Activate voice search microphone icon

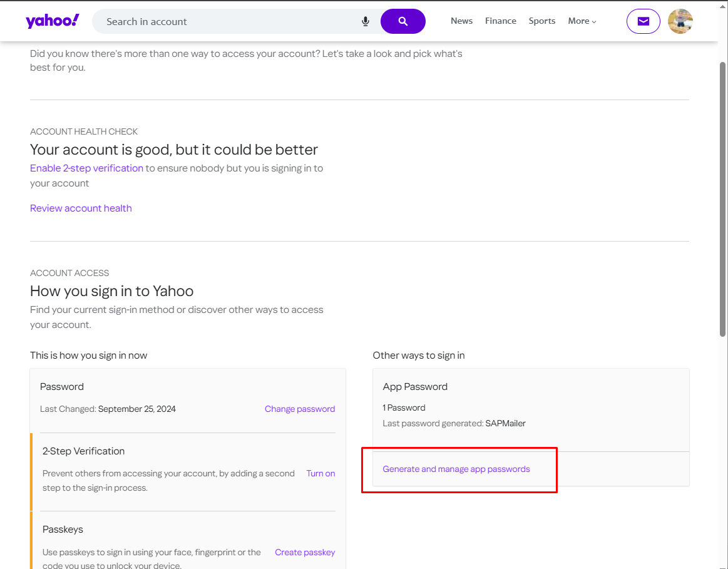(x=366, y=21)
